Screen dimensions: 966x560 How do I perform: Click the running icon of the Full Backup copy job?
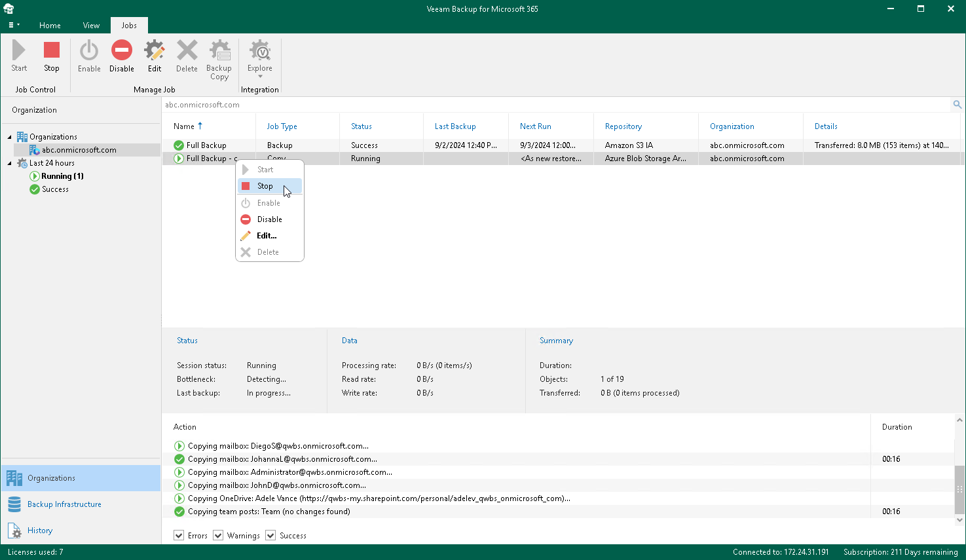pyautogui.click(x=179, y=159)
